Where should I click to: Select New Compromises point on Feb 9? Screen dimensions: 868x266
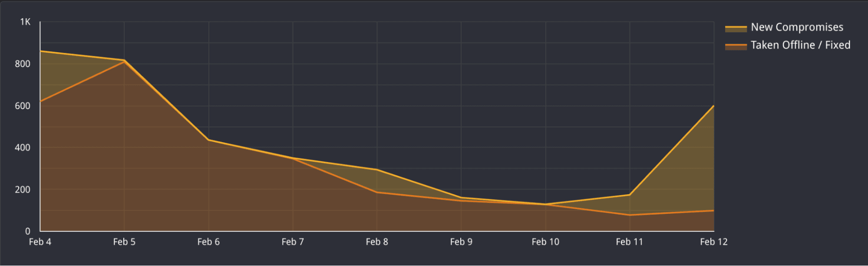point(461,198)
